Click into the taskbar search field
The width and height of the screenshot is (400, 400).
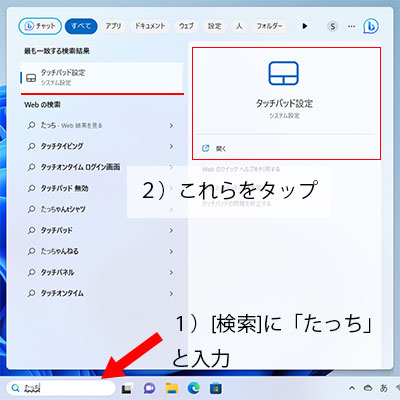pyautogui.click(x=61, y=388)
